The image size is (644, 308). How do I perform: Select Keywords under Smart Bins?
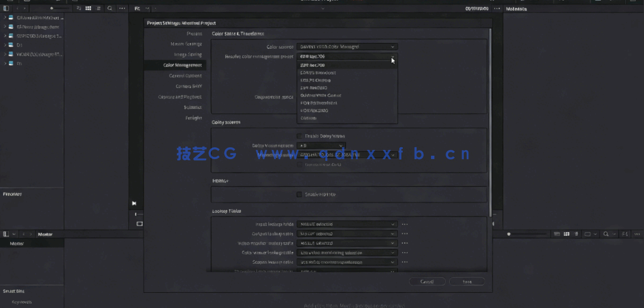22,302
